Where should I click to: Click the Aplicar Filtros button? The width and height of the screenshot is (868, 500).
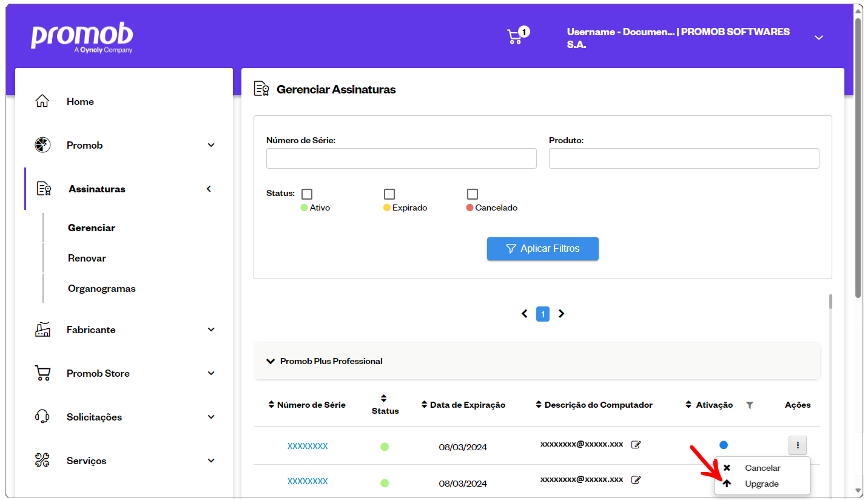[x=543, y=249]
